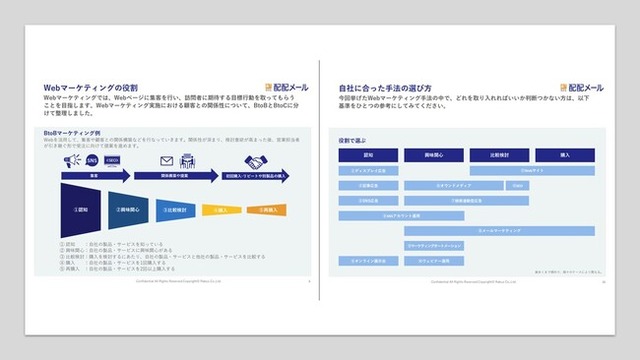Viewport: 640px width, 360px height.
Task: Click the handshake icon
Action: pos(256,162)
